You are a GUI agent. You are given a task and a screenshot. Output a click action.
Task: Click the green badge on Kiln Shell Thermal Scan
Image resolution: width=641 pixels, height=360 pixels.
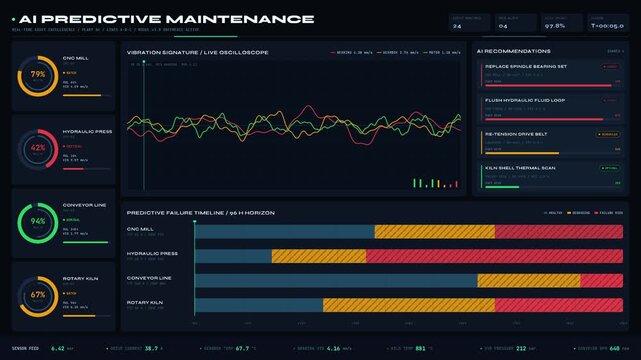[x=609, y=168]
